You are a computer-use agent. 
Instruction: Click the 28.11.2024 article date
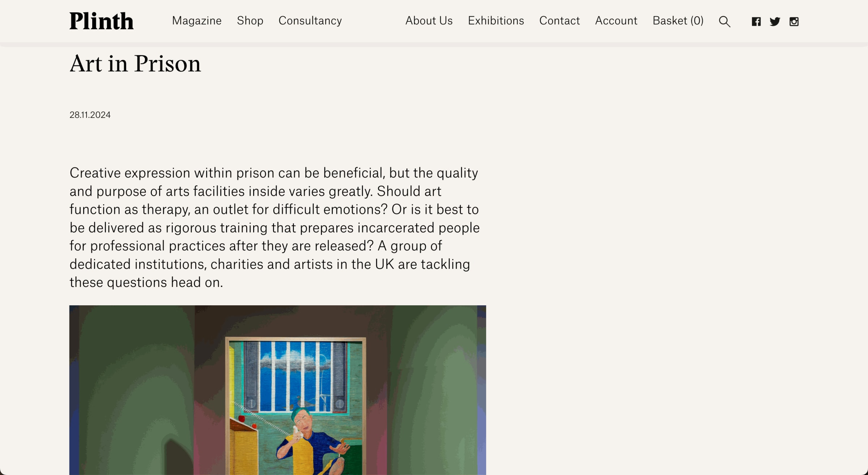coord(90,115)
